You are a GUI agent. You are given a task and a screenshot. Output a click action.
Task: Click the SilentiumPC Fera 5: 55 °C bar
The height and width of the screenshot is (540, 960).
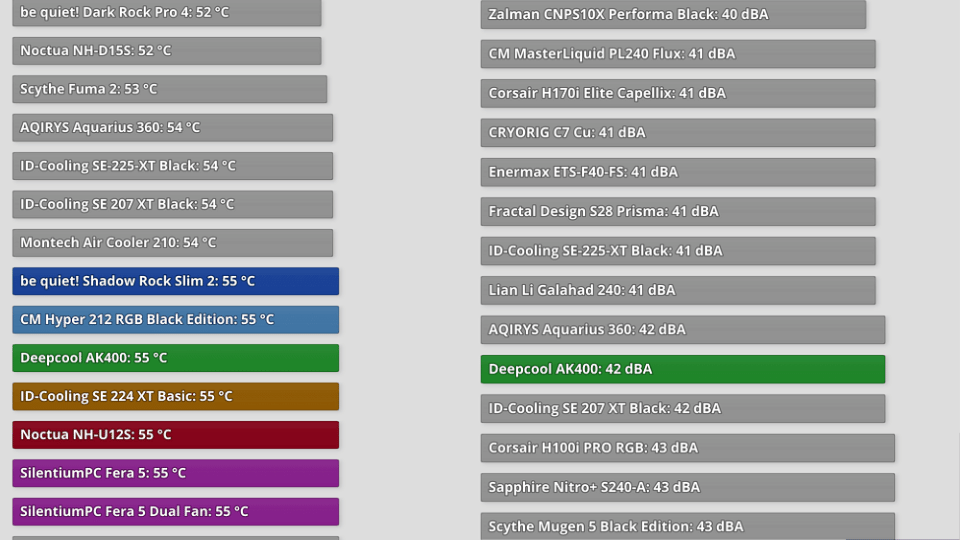point(176,473)
